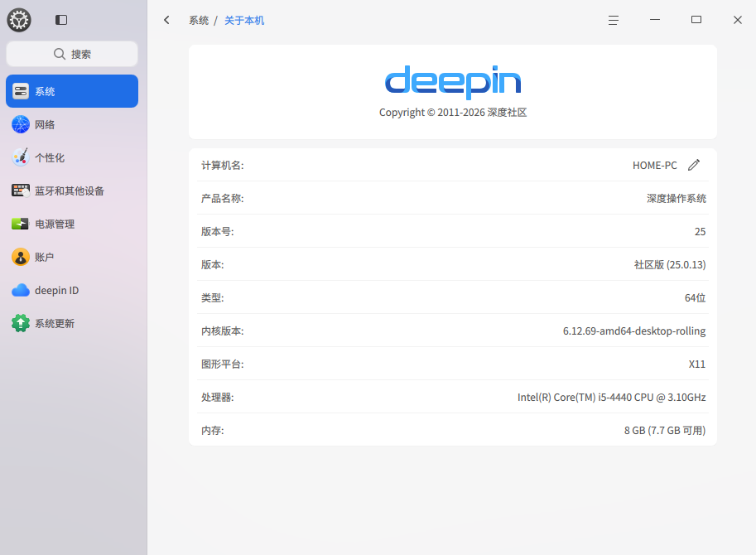This screenshot has height=555, width=756.
Task: Click the 关于本机 breadcrumb
Action: [244, 20]
